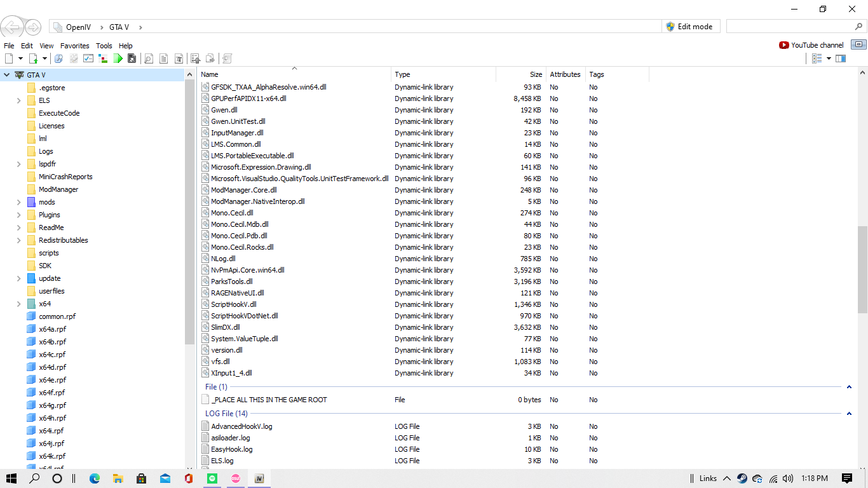Open the View menu
This screenshot has width=868, height=488.
(x=46, y=46)
